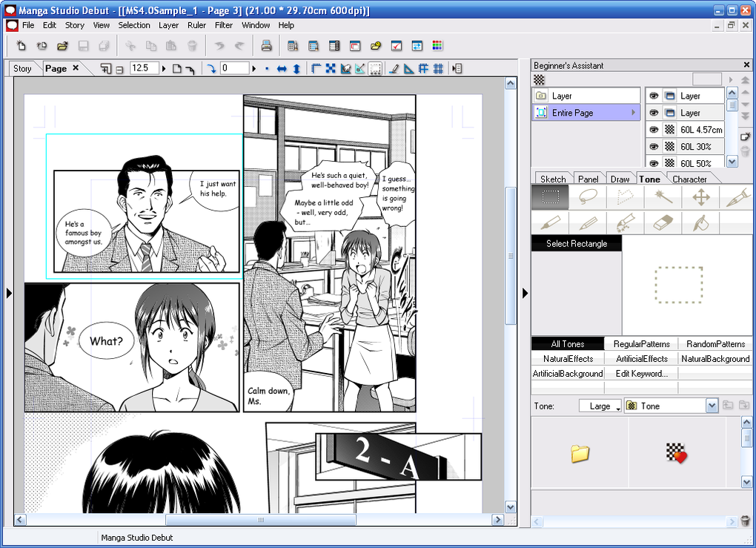Click the Rotate blue arrow icon
This screenshot has height=548, width=756.
tap(211, 69)
